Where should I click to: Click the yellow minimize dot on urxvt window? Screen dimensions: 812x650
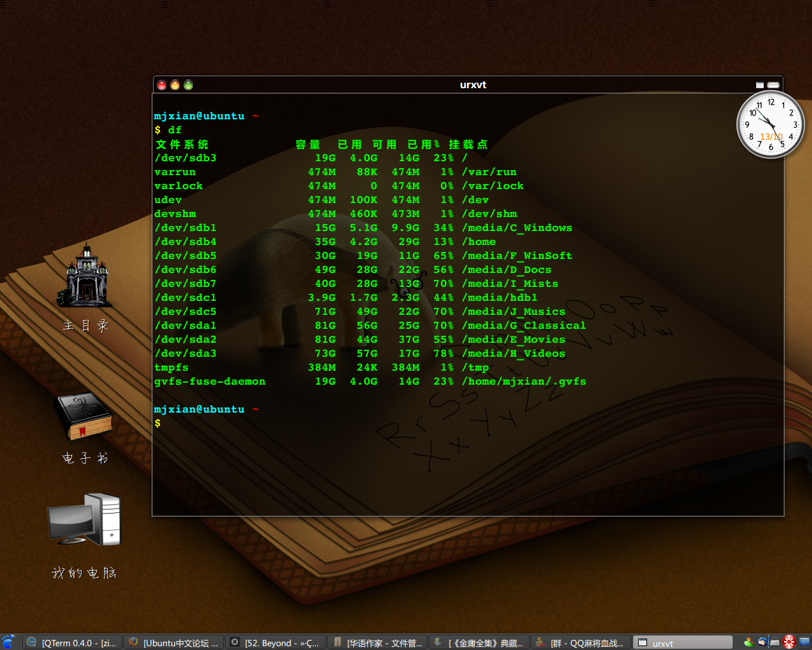click(175, 85)
